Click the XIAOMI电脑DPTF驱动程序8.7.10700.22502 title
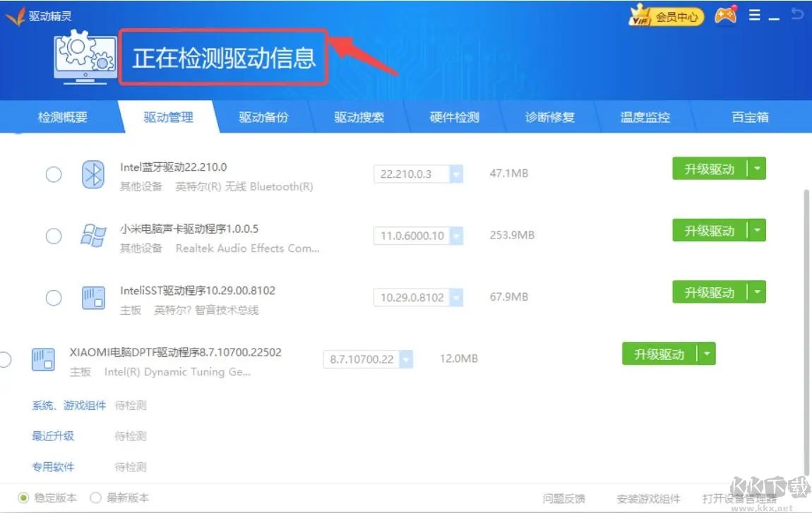Image resolution: width=812 pixels, height=513 pixels. [x=176, y=352]
